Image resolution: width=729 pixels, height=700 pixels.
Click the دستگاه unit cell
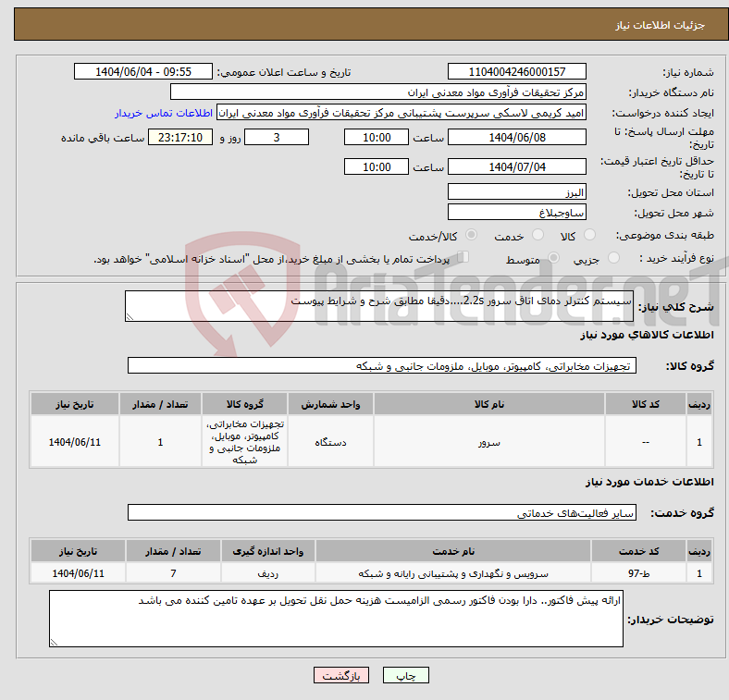pos(330,442)
